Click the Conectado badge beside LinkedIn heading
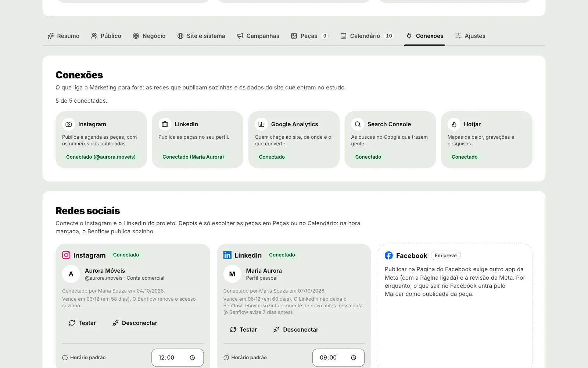 [282, 255]
